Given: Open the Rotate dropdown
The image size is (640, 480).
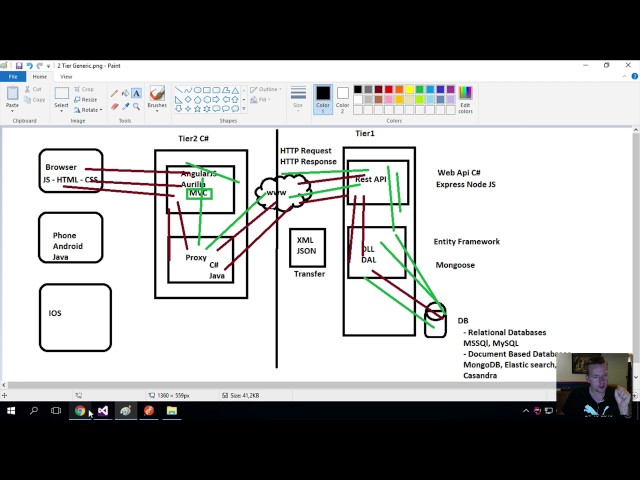Looking at the screenshot, I should click(x=88, y=109).
